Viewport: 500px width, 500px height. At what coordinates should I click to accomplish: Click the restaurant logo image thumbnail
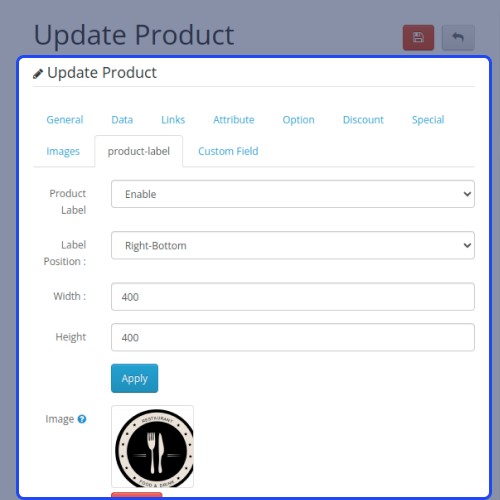click(152, 446)
